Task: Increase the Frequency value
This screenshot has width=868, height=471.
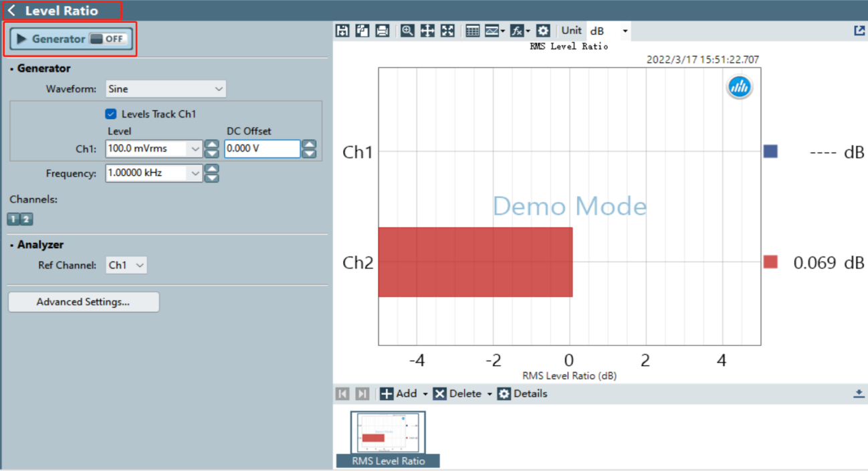Action: pos(211,169)
